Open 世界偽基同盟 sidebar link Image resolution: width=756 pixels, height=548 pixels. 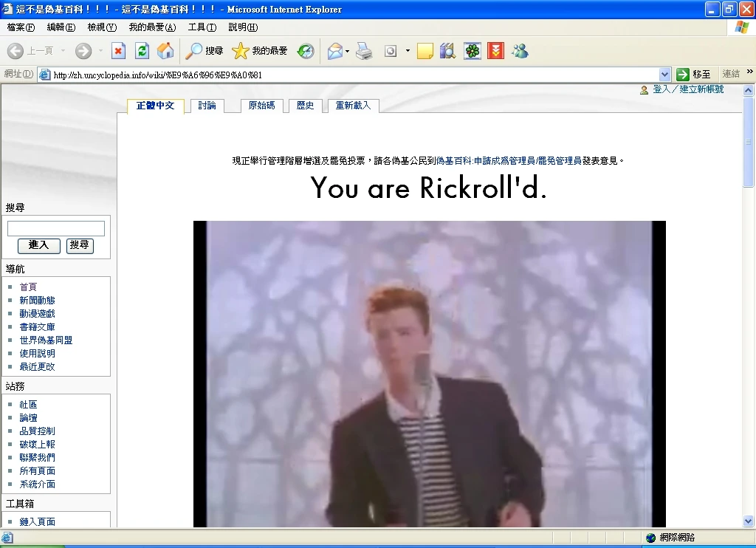tap(46, 340)
